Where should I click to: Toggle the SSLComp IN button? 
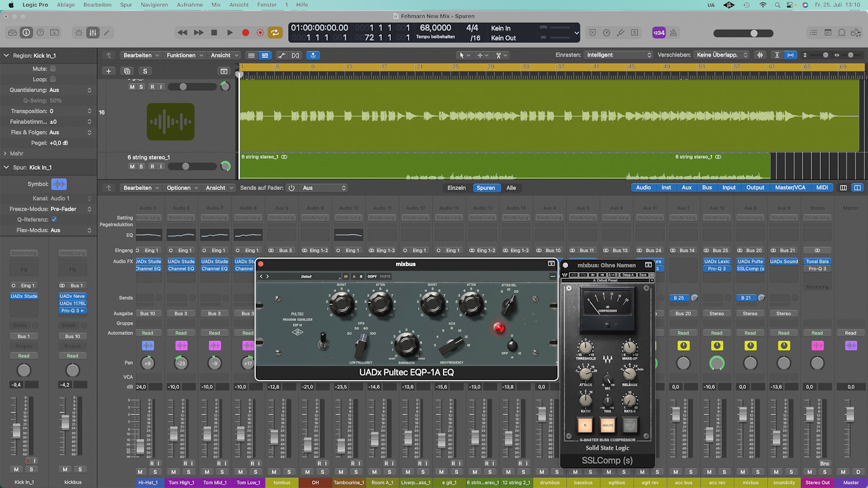click(585, 426)
